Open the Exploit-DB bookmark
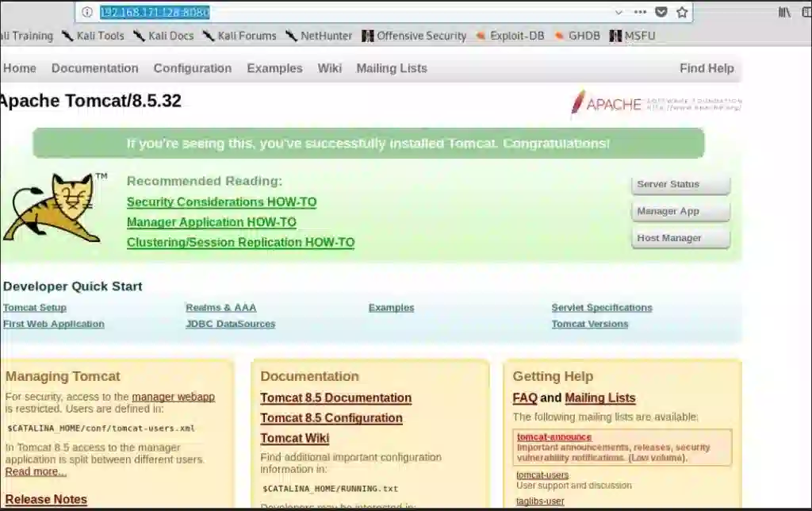 tap(510, 36)
